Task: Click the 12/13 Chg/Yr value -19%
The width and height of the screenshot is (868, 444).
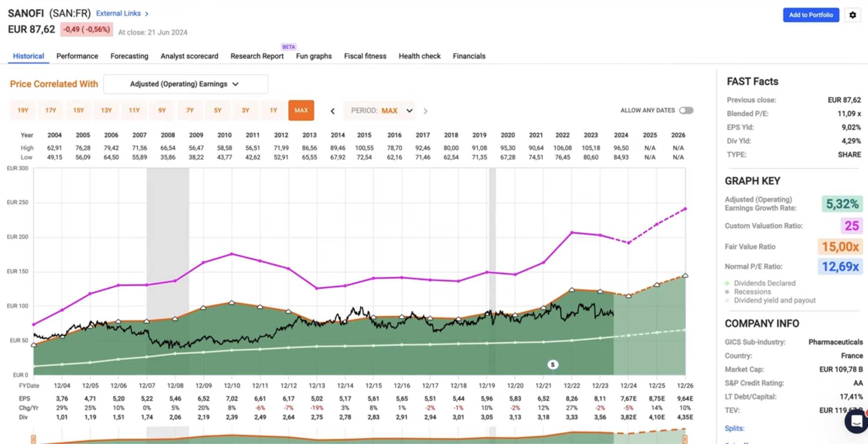Action: (x=317, y=408)
